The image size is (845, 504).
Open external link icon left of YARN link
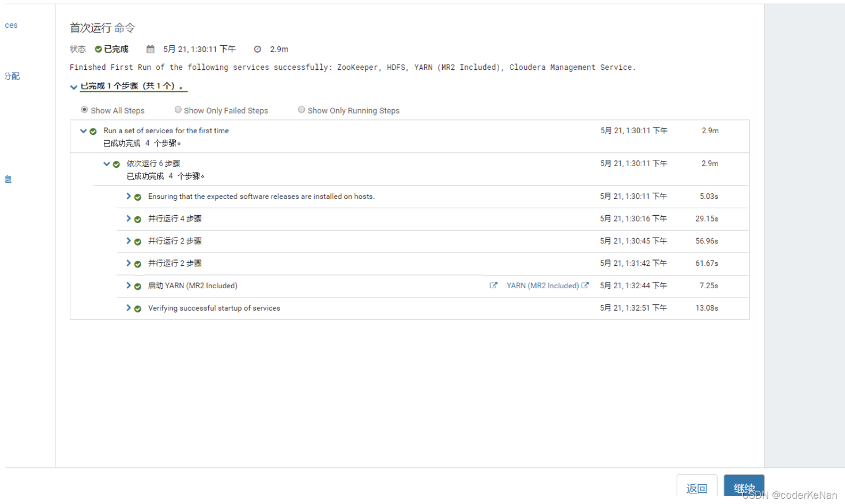coord(493,286)
